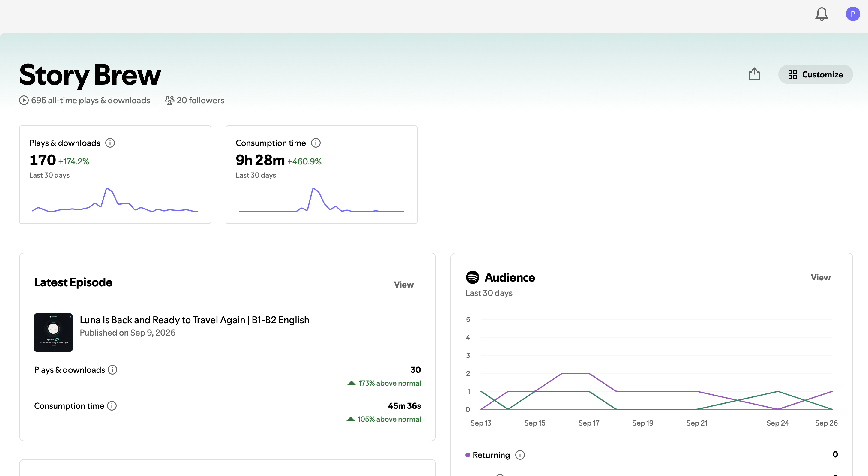Click info icon beside Latest Episode Consumption time
This screenshot has width=868, height=476.
(x=112, y=406)
